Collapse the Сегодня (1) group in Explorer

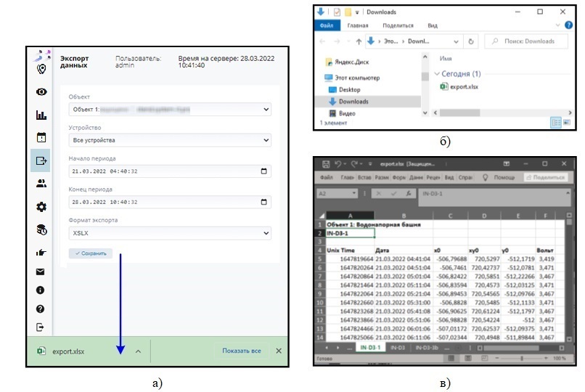tap(438, 74)
